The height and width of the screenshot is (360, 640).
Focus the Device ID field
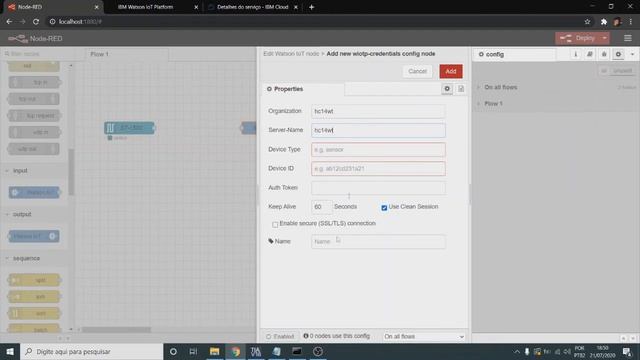coord(378,169)
